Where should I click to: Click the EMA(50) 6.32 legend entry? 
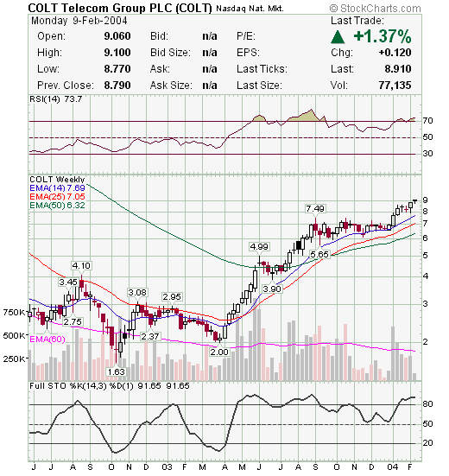point(57,206)
